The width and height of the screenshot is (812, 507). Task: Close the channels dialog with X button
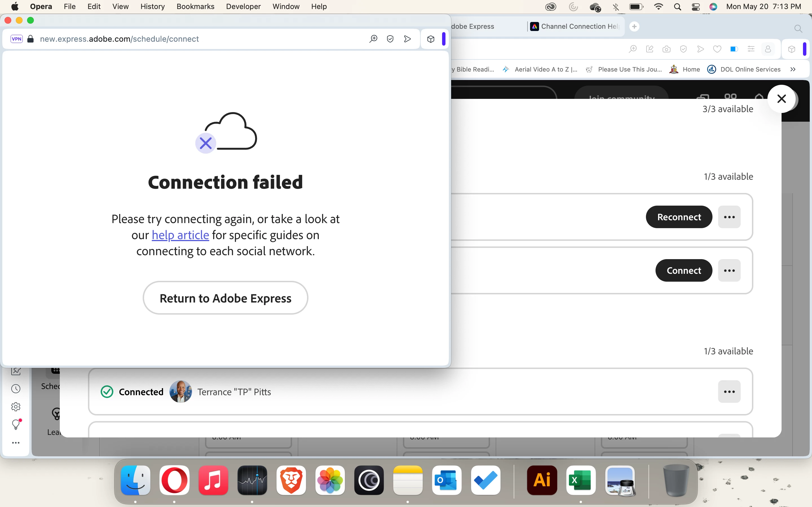click(782, 99)
